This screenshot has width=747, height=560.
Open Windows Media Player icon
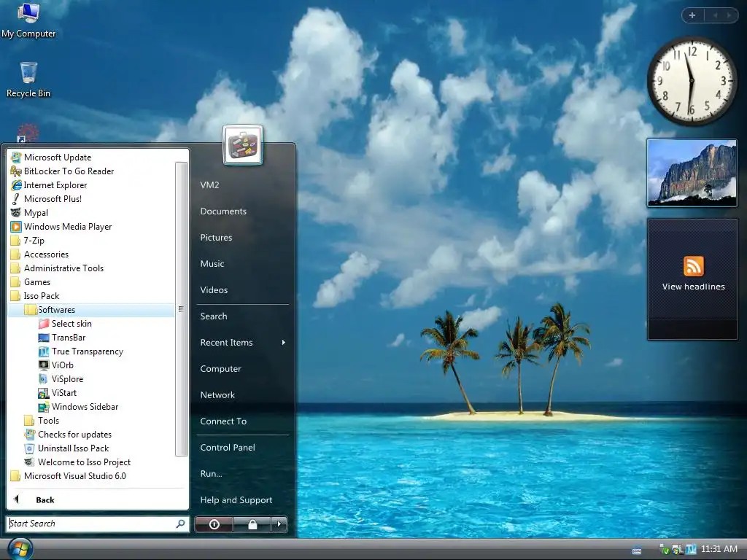(16, 227)
